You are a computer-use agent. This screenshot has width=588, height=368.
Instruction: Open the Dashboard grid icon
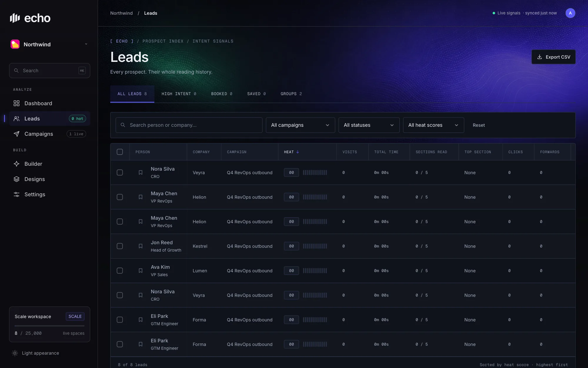coord(16,103)
